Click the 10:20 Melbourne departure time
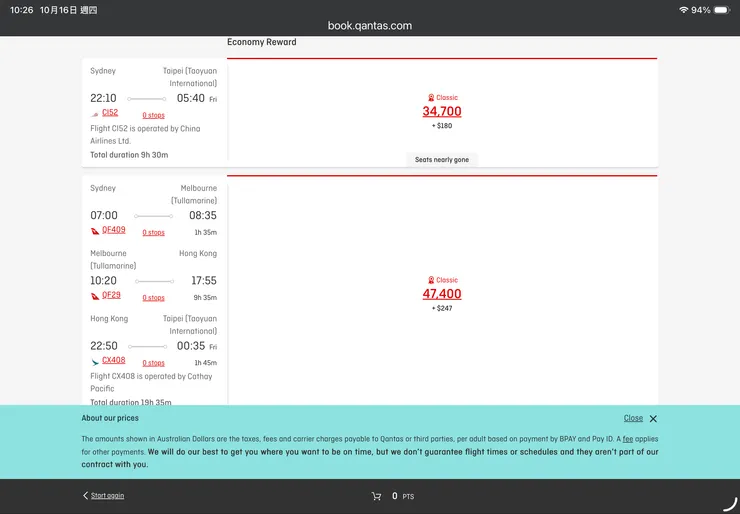 (103, 280)
